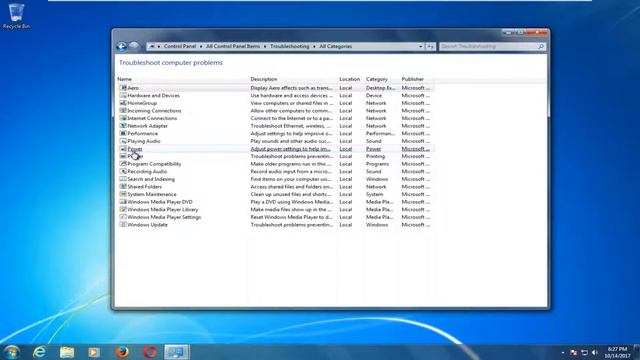Open the Windows Update troubleshooter

[147, 224]
